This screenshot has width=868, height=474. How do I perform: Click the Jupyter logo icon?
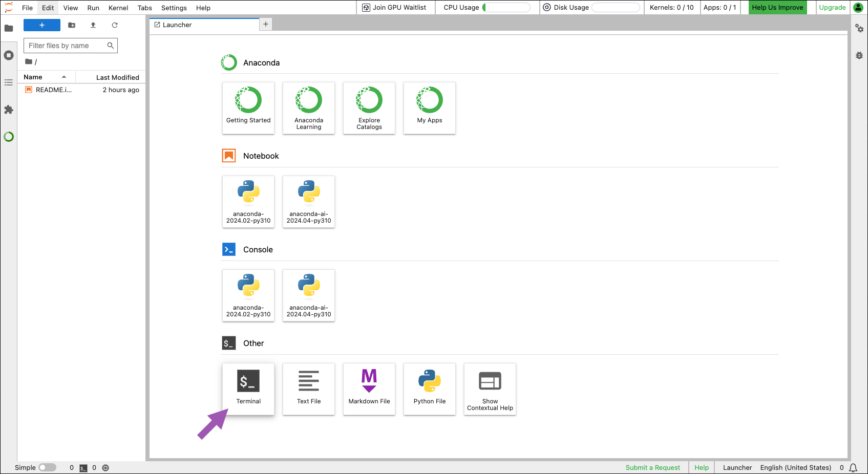click(x=9, y=8)
